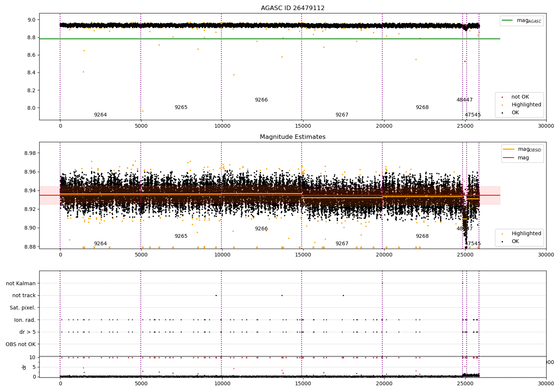Click OBSID label 9268 in the Magnitude Estimates plot

point(422,236)
